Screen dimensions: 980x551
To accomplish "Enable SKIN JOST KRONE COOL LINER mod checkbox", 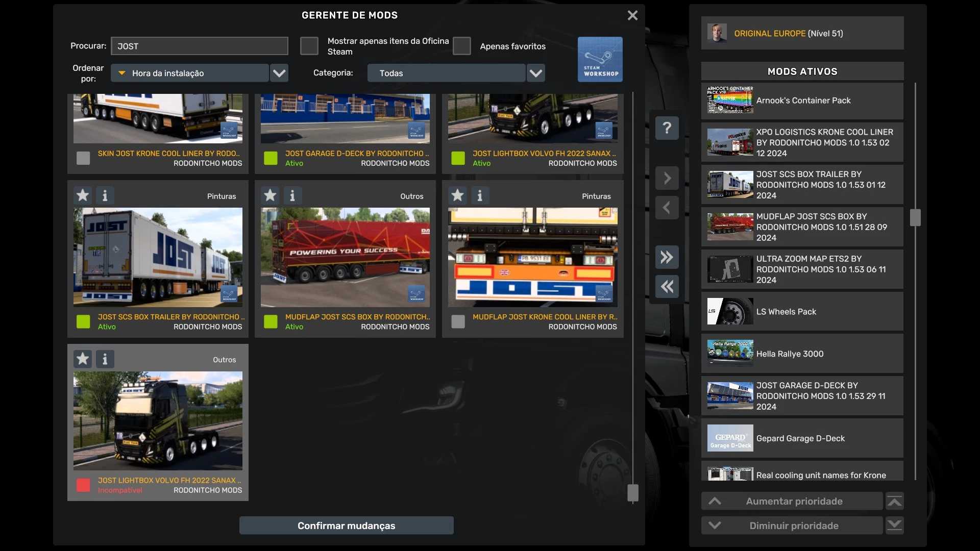I will [83, 158].
